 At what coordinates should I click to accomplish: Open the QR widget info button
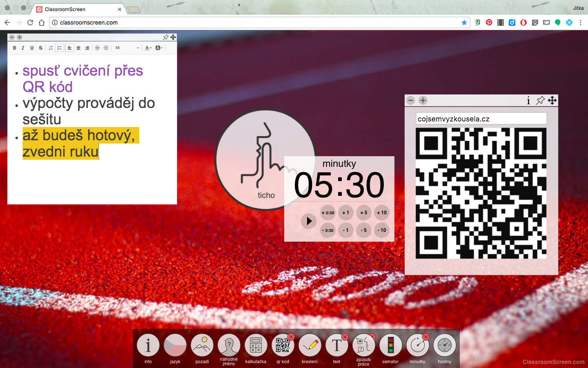click(528, 101)
